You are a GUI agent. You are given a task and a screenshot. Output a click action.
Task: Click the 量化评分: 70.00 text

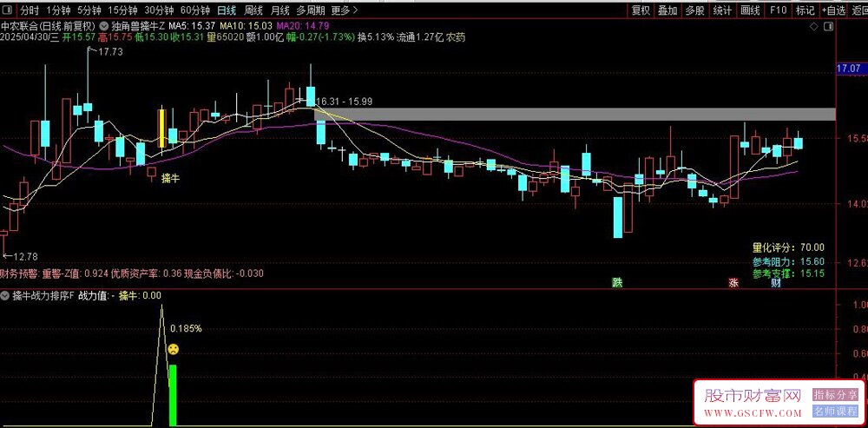point(788,247)
